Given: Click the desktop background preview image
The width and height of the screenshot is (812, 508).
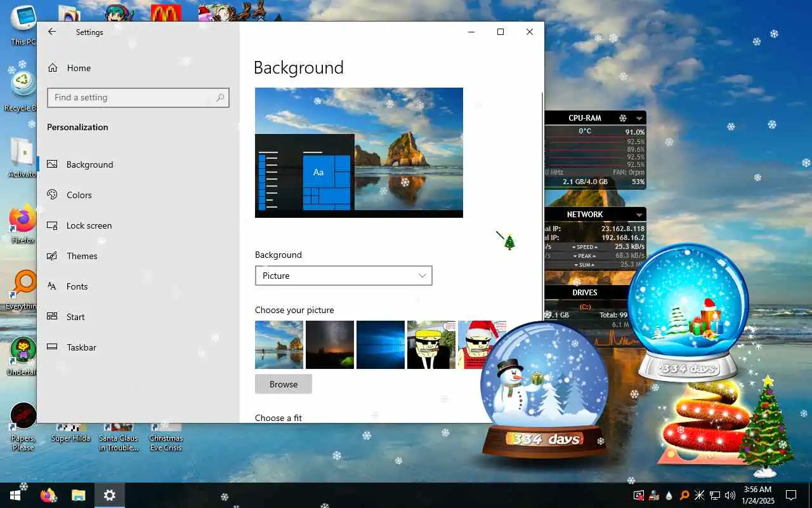Looking at the screenshot, I should pos(359,152).
